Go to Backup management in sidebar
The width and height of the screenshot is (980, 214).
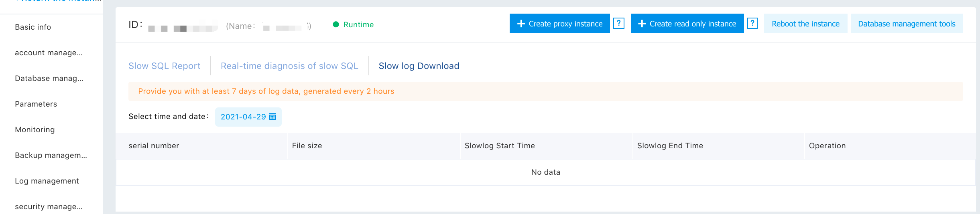tap(51, 155)
